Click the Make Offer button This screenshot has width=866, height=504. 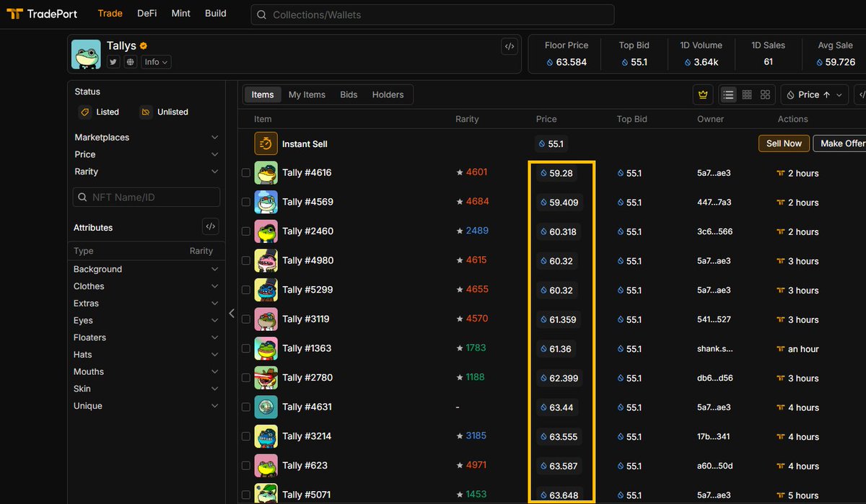(841, 143)
